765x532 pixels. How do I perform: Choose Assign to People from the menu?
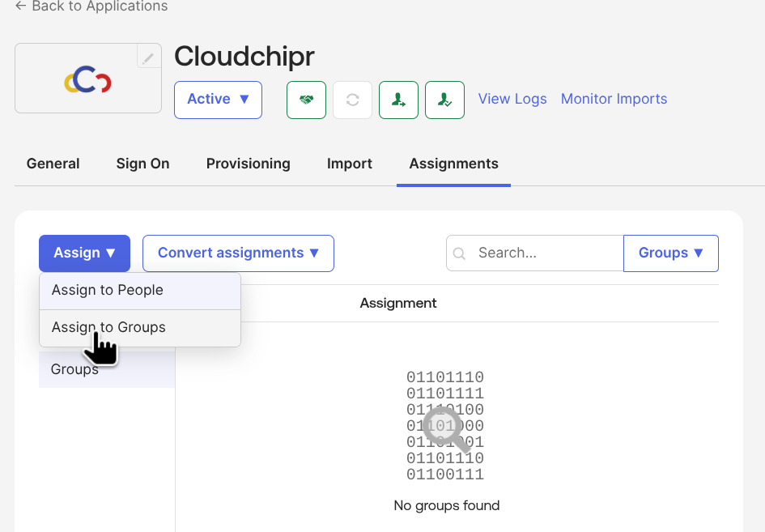140,291
